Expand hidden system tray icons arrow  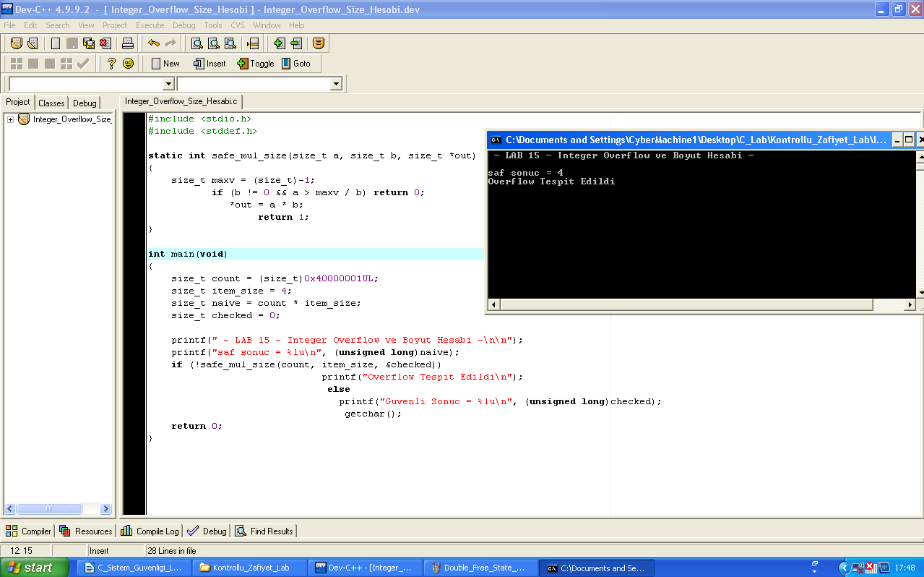tap(843, 568)
